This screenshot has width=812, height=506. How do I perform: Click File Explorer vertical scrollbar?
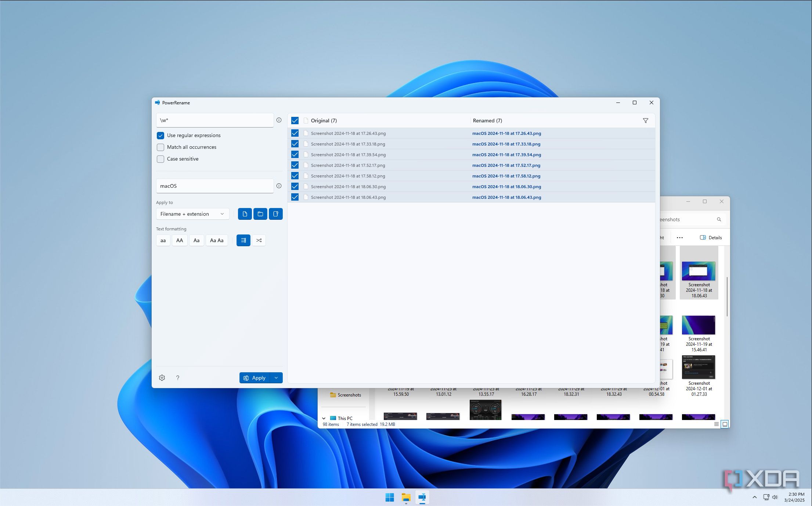click(727, 297)
